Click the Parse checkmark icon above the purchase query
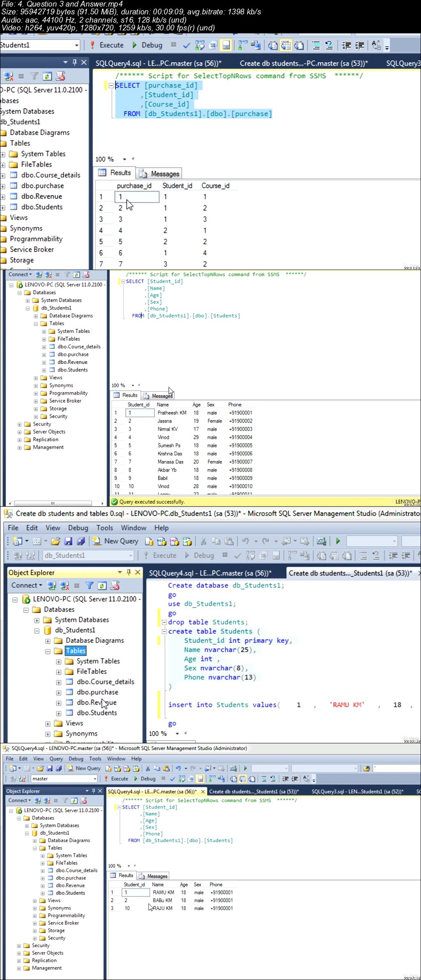 [186, 45]
